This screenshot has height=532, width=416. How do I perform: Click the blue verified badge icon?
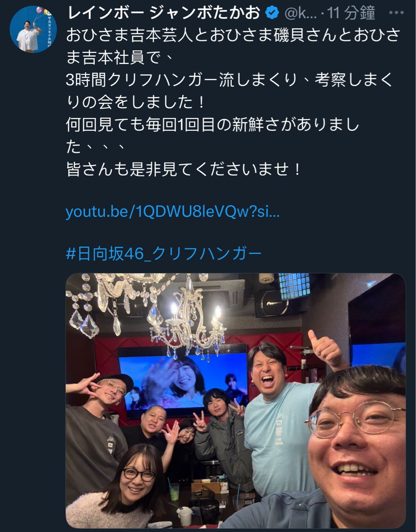pyautogui.click(x=272, y=13)
